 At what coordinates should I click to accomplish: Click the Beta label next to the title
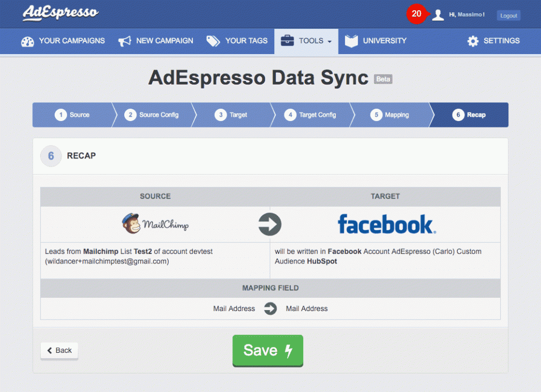tap(383, 79)
